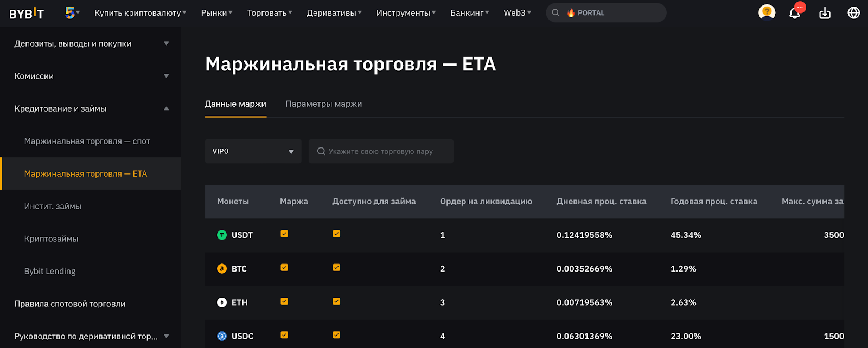Open the Деривативы dropdown menu
Image resolution: width=868 pixels, height=348 pixels.
334,12
